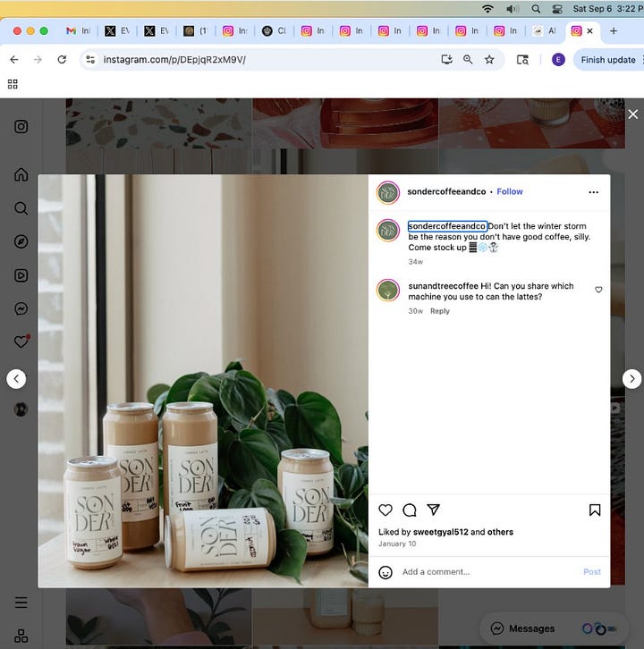Switch to the second X tab
The image size is (644, 649).
pyautogui.click(x=157, y=30)
